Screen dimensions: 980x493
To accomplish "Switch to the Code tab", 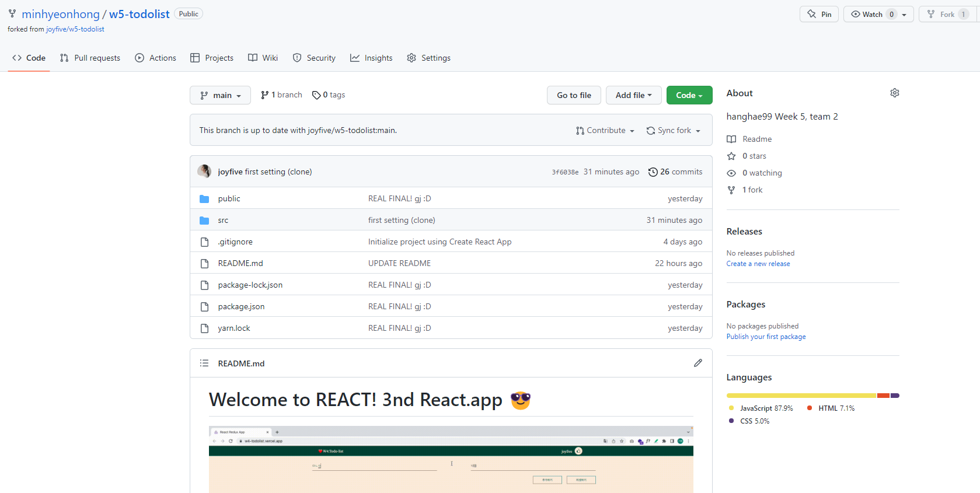I will 29,58.
